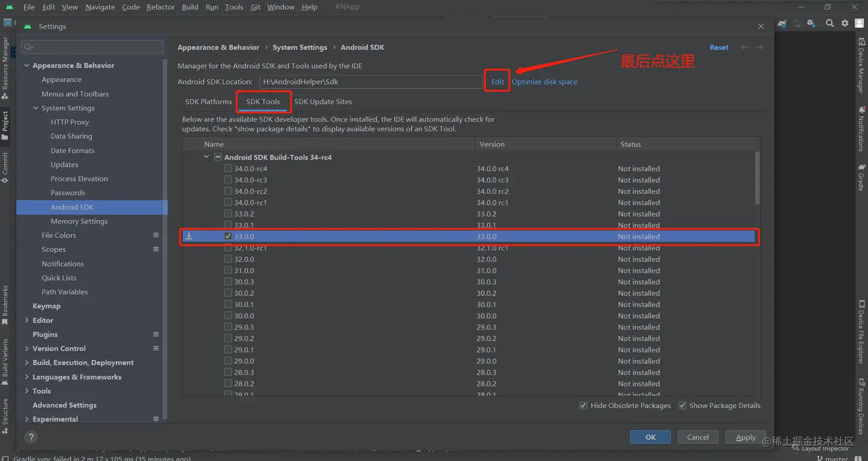This screenshot has width=868, height=461.
Task: Open the Project tool window
Action: 5,125
